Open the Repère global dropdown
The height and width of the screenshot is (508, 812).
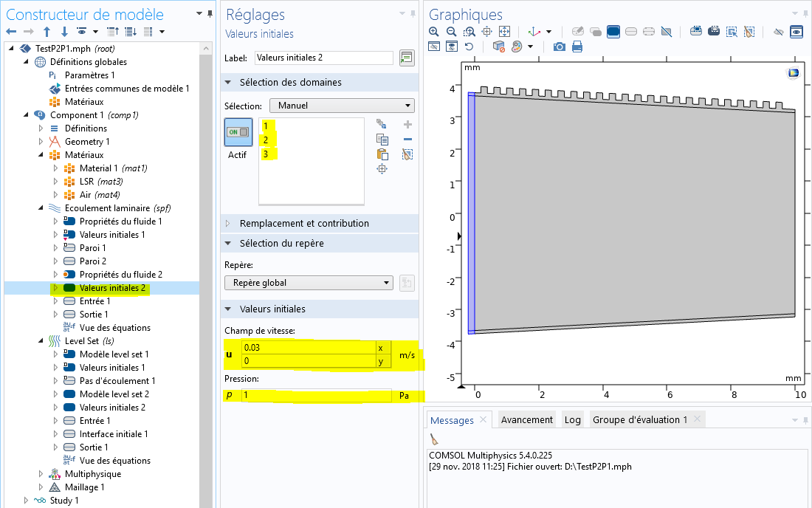309,283
